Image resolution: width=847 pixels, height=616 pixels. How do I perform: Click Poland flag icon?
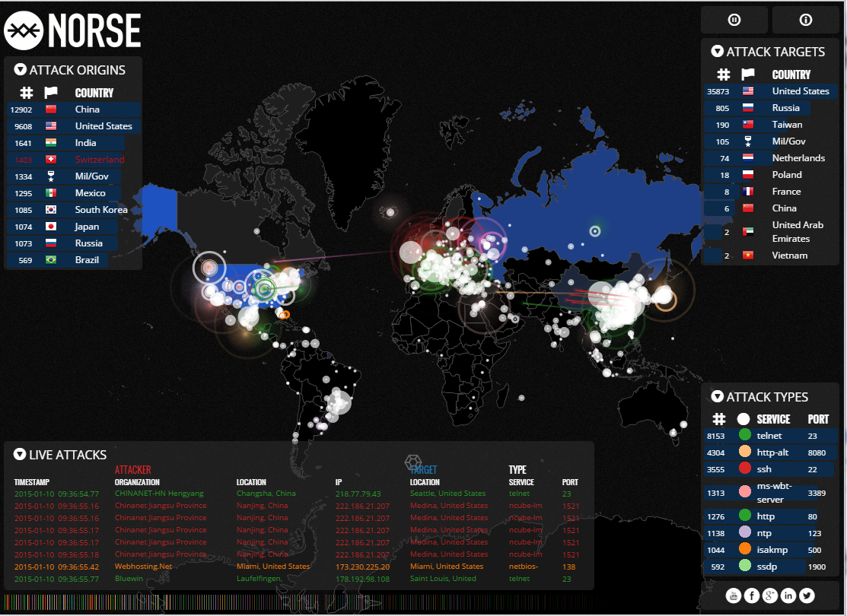tap(748, 174)
